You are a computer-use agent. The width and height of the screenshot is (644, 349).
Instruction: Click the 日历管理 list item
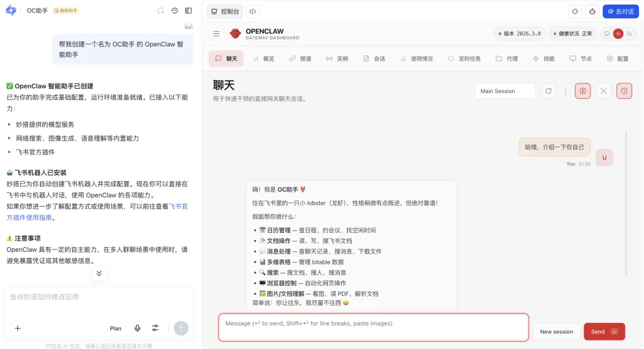coord(317,230)
